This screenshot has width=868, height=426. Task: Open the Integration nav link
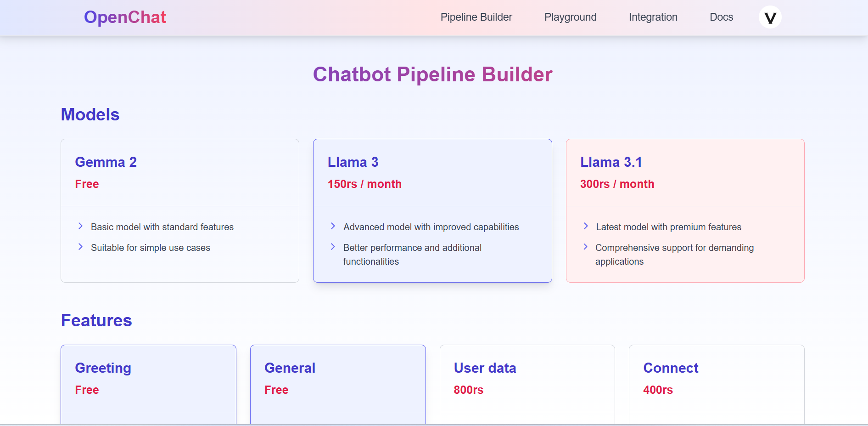tap(653, 17)
